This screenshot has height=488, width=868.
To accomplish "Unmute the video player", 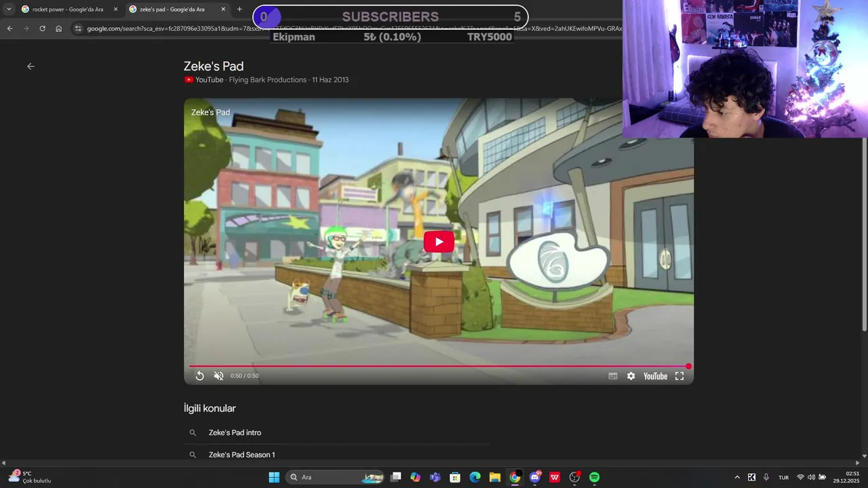I will pos(218,376).
